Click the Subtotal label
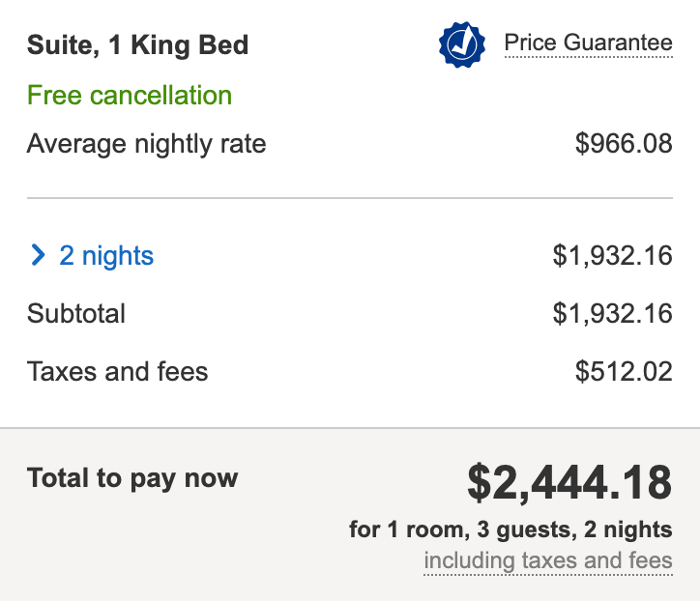This screenshot has width=700, height=601. tap(76, 313)
